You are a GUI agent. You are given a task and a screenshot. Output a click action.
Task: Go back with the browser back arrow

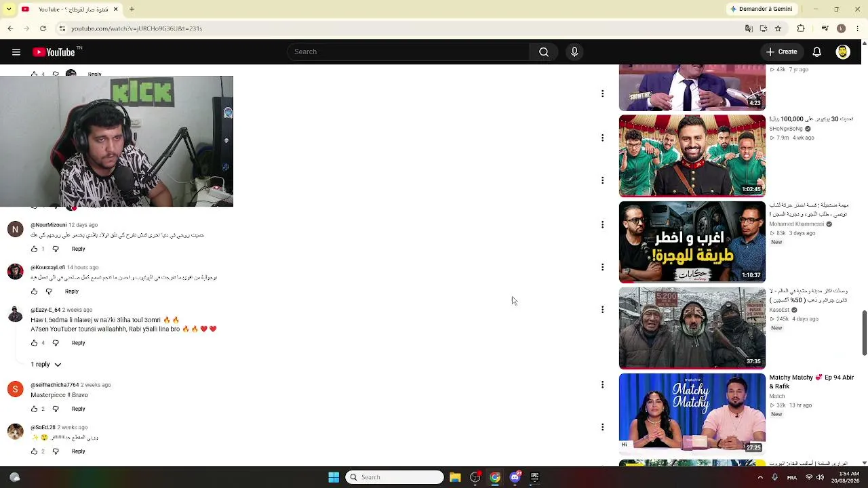pos(10,28)
